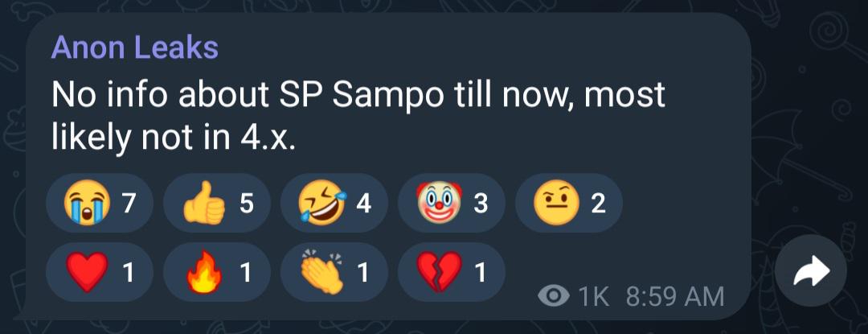Click the eye views icon
The image size is (868, 334).
(x=554, y=298)
